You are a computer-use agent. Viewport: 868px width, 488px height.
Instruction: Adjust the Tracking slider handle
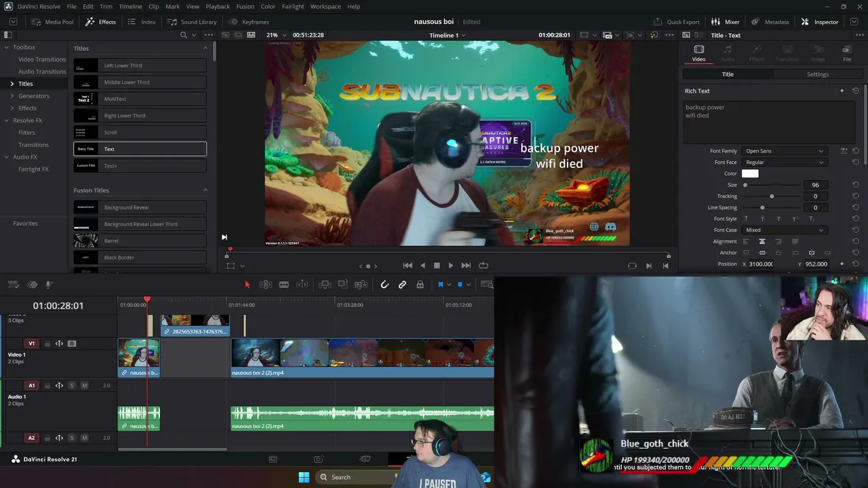click(772, 197)
